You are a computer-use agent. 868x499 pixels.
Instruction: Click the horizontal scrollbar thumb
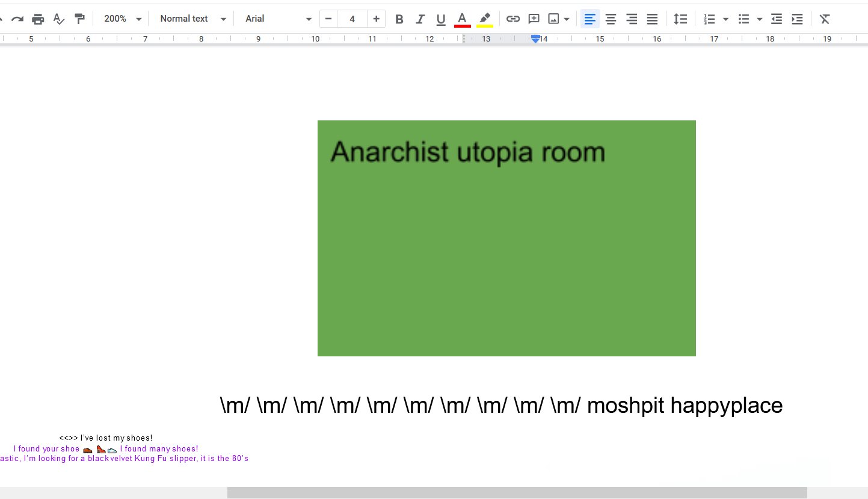(517, 492)
